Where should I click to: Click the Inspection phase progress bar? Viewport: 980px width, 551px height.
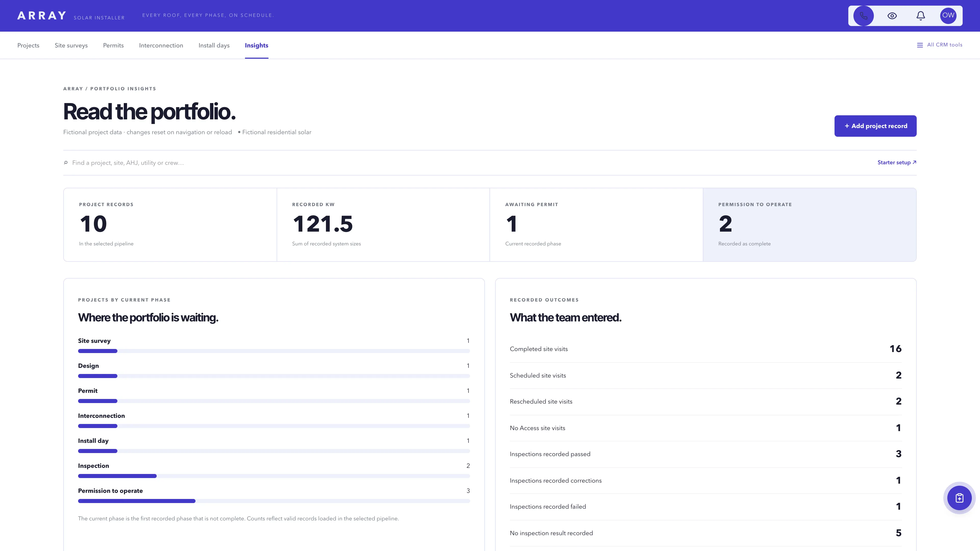(274, 476)
